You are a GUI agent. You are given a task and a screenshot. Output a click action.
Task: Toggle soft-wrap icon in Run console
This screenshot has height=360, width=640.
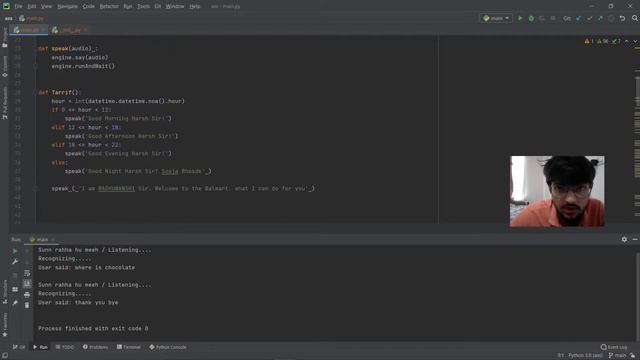tap(27, 273)
